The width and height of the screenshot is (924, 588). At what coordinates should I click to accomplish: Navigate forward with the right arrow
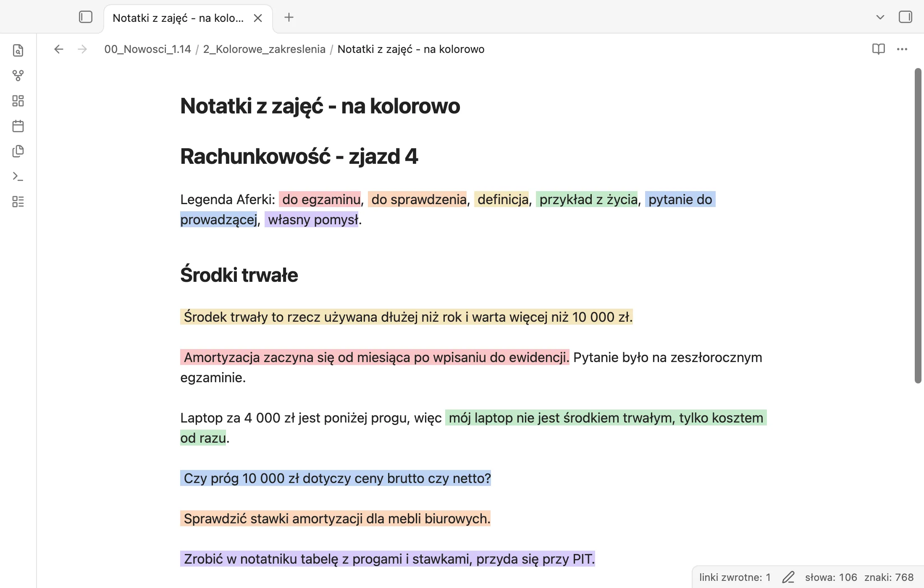(x=82, y=49)
